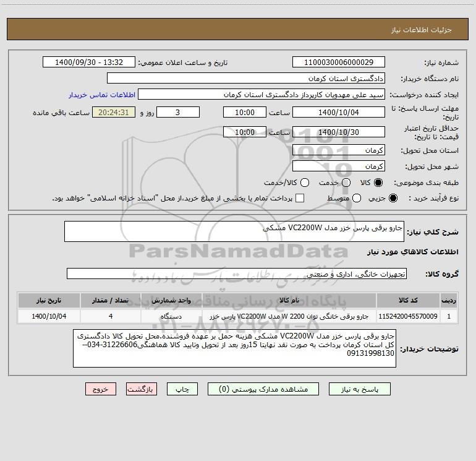The width and height of the screenshot is (476, 461).
Task: Select the متوسط purchase type radio
Action: (x=357, y=198)
